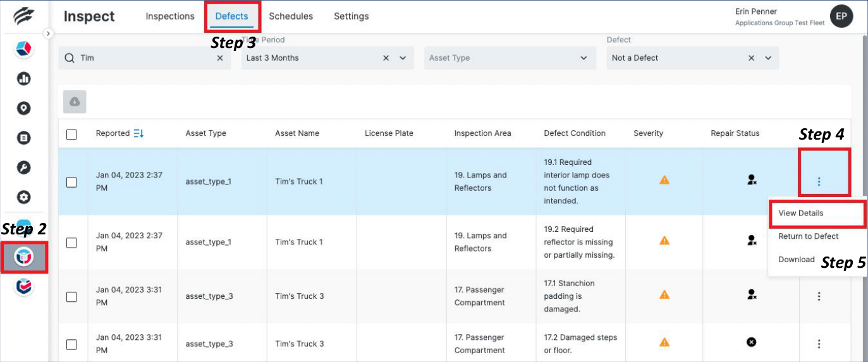Open the Time Period dropdown arrow
This screenshot has height=362, width=868.
[403, 58]
